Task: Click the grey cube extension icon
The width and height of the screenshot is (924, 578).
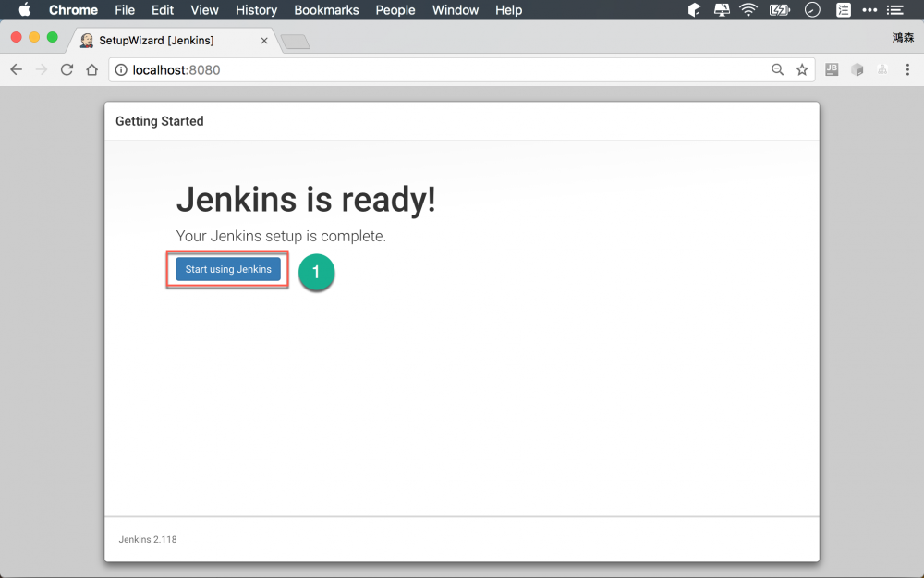Action: tap(857, 69)
